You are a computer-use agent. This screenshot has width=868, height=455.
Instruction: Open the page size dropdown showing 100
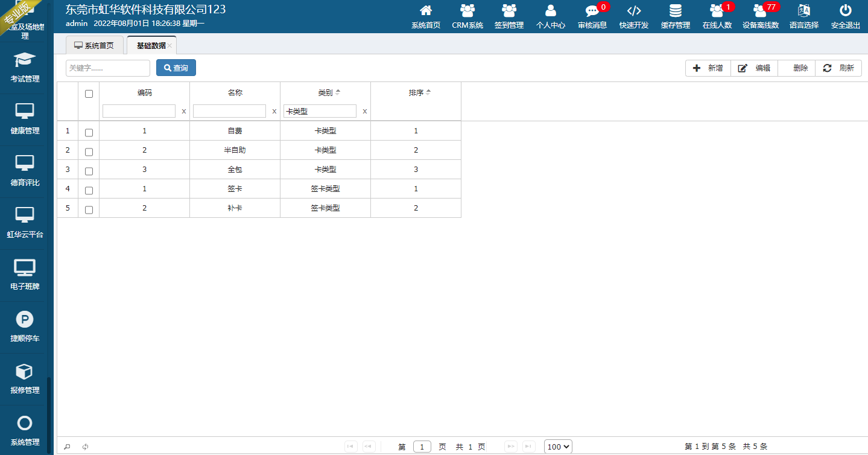[557, 447]
